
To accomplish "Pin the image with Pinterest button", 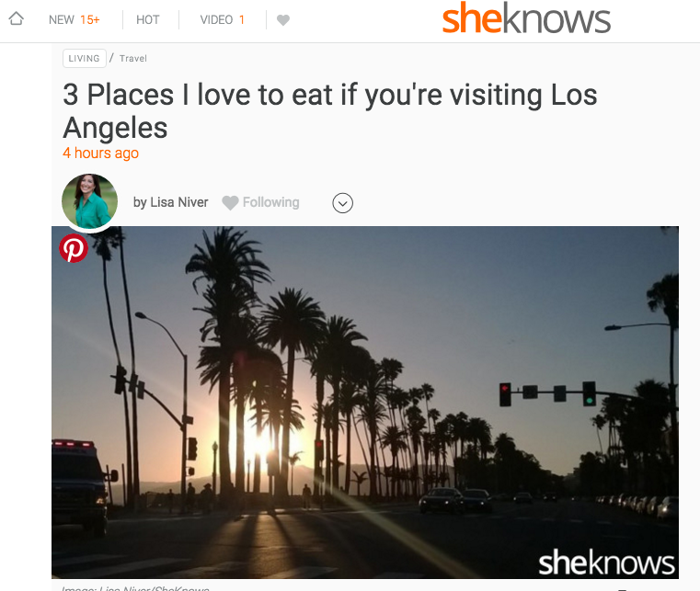I will coord(74,248).
